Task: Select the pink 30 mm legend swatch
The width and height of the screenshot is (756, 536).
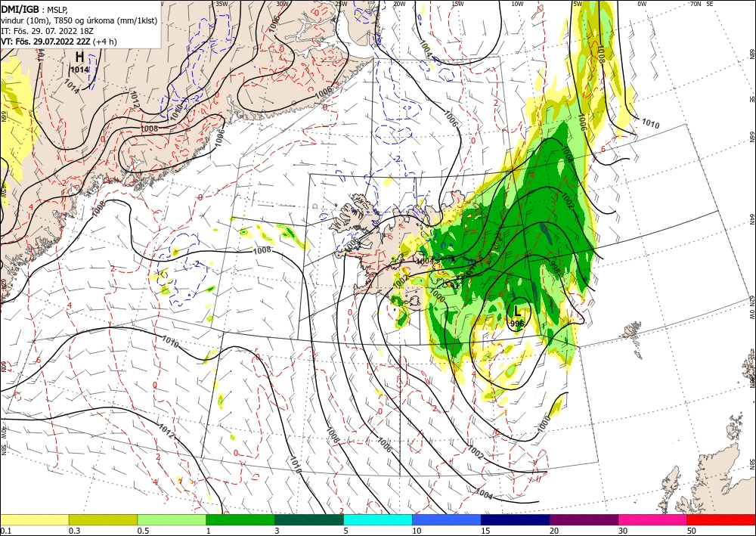Action: point(653,519)
